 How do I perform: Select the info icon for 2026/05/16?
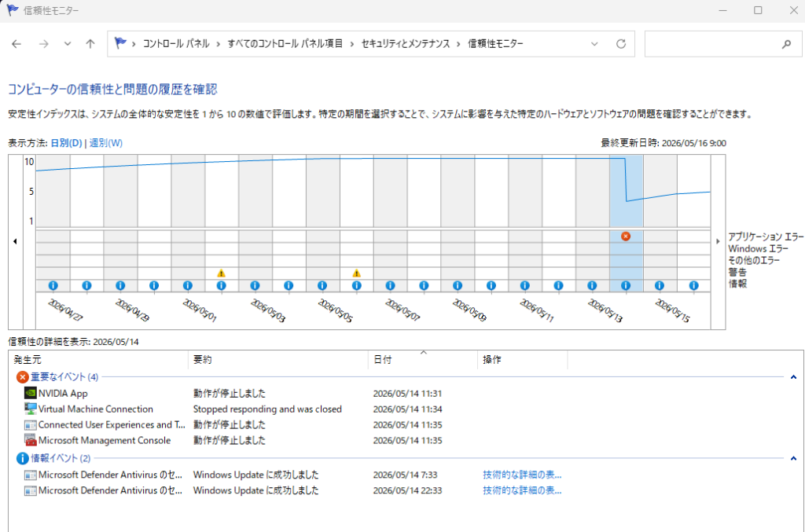point(693,286)
